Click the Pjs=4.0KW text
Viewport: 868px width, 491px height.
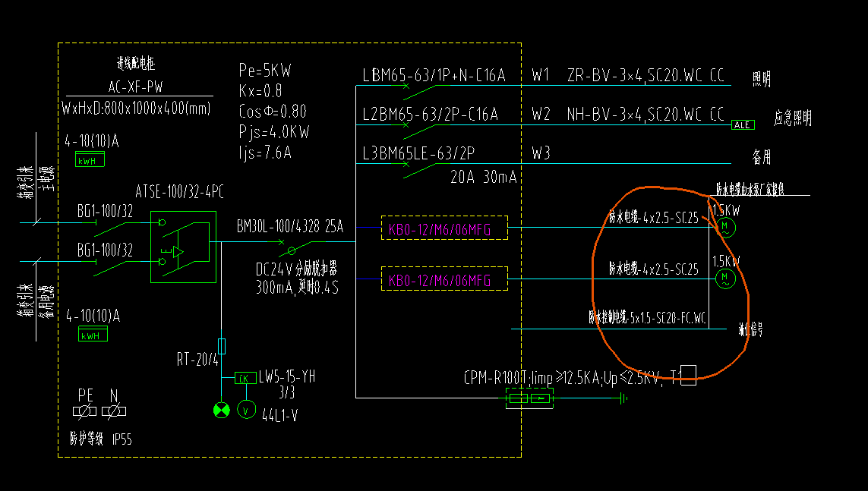point(274,131)
